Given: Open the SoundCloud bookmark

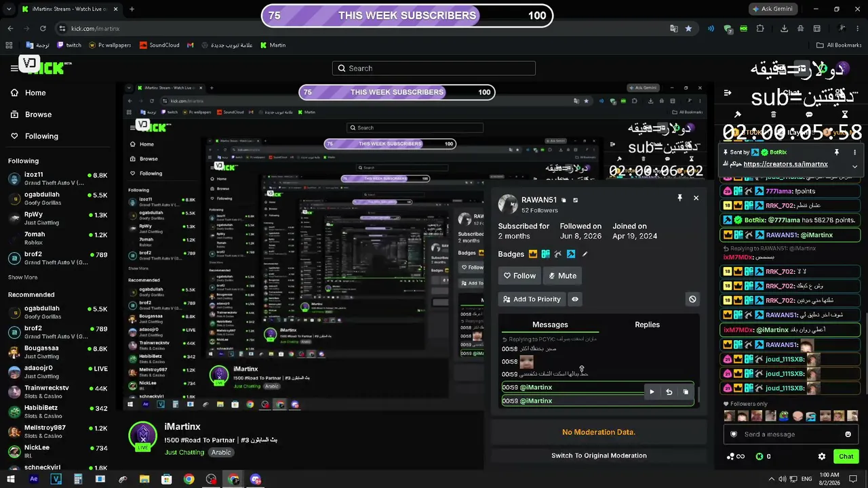Looking at the screenshot, I should click(159, 45).
